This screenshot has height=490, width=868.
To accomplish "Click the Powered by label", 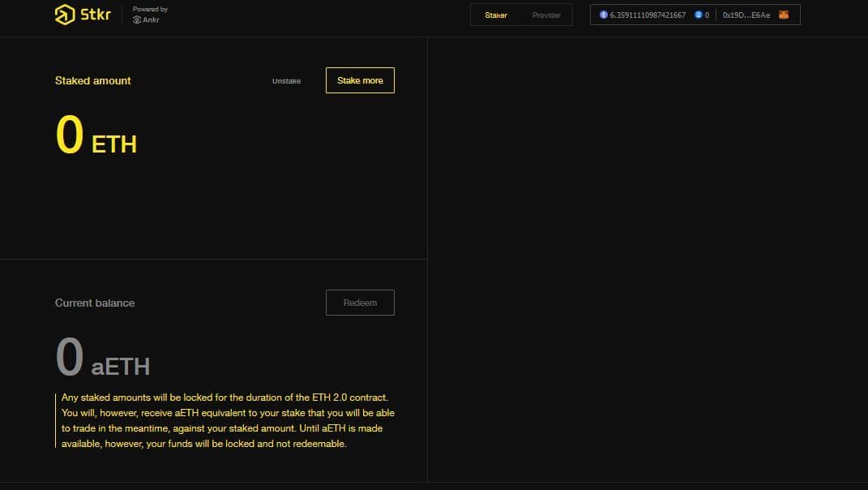I will (150, 10).
